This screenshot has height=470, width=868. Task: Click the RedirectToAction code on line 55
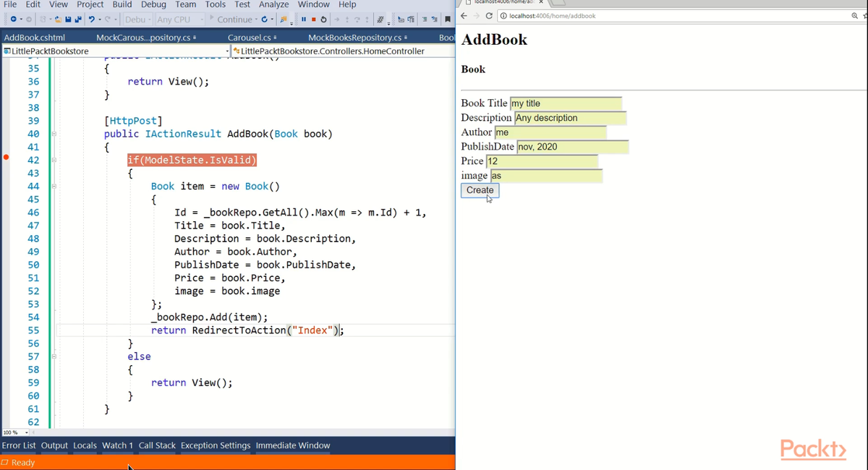coord(239,330)
